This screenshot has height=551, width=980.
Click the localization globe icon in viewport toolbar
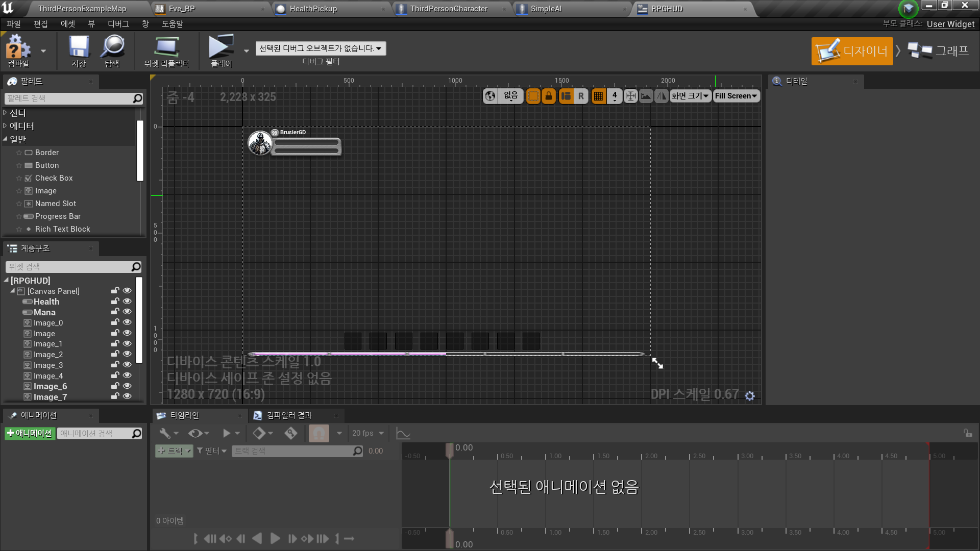click(490, 96)
